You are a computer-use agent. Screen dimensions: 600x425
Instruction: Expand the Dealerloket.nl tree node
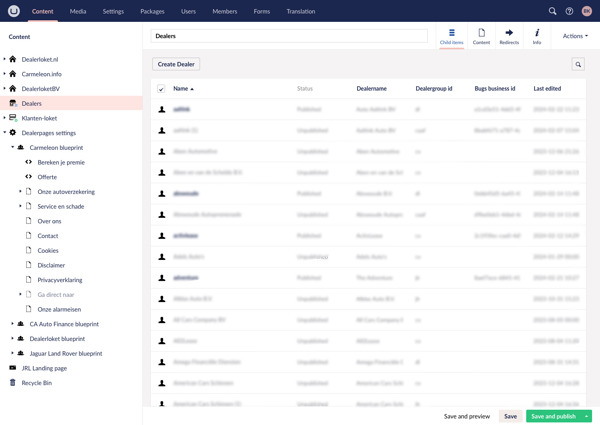click(4, 59)
